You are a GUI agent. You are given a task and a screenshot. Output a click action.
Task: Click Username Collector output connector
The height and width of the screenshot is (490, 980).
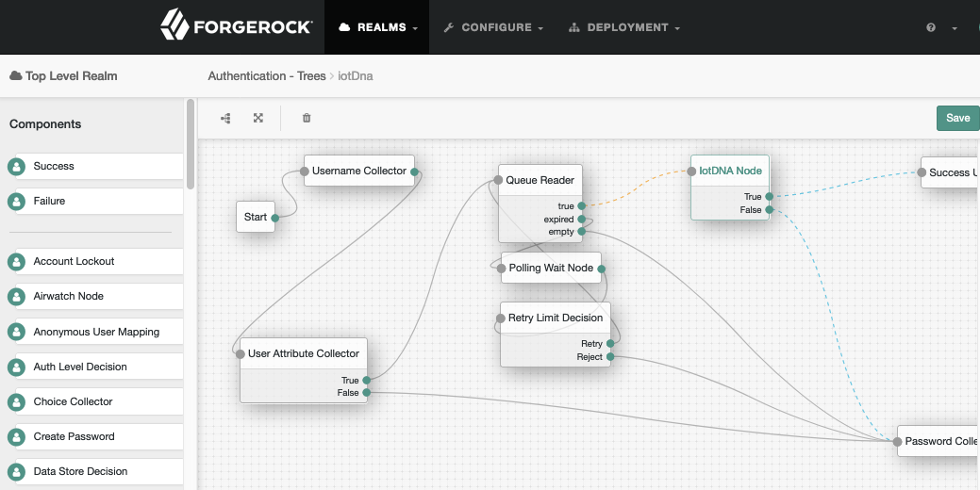414,171
